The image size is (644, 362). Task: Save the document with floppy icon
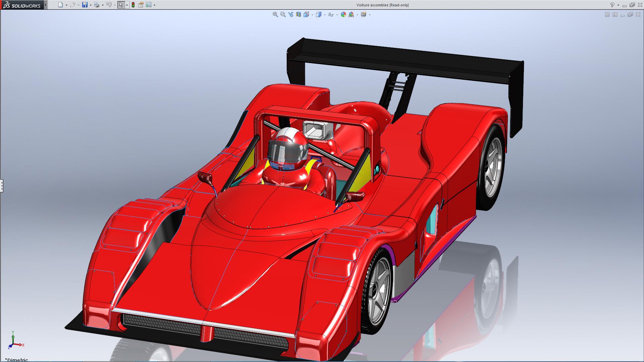[x=85, y=5]
